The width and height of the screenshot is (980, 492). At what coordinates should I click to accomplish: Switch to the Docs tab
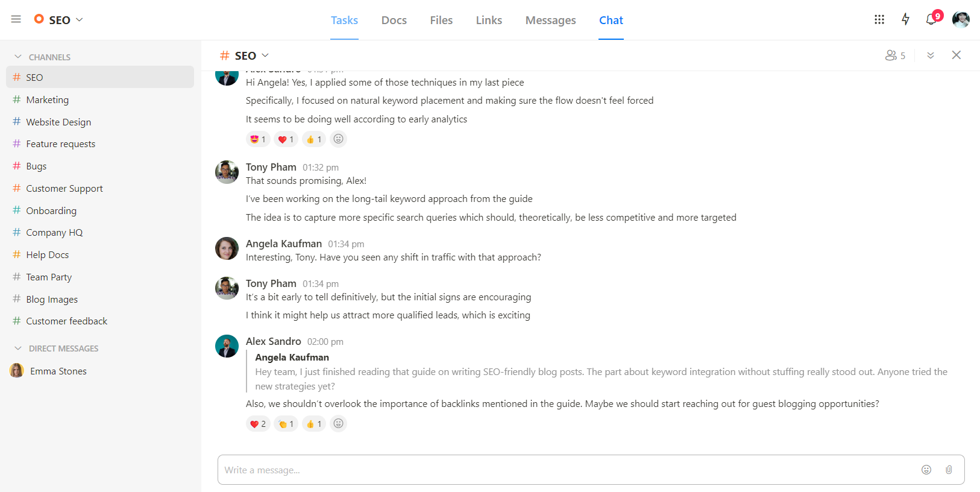(394, 20)
